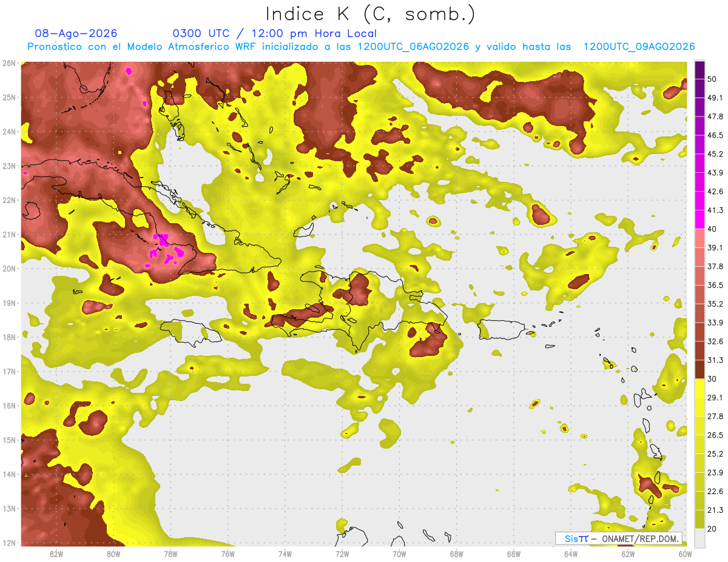Click the colorbar label '33.9'
This screenshot has width=728, height=562.
click(715, 323)
